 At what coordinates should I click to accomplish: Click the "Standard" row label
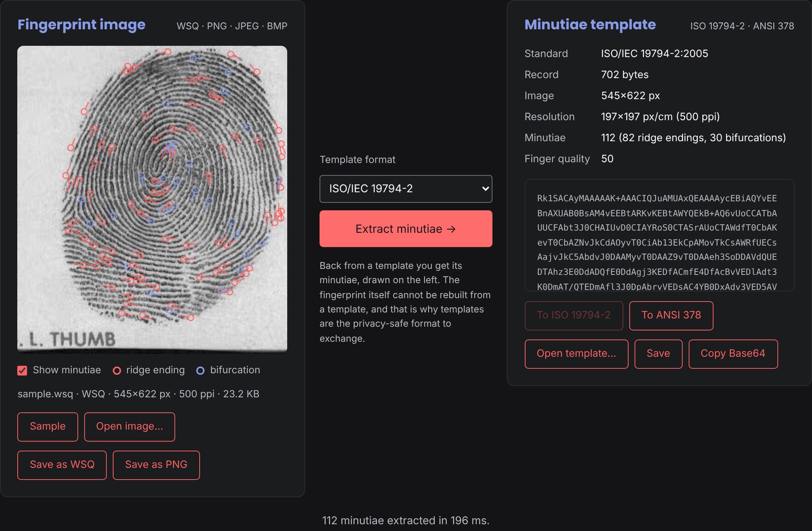click(x=546, y=54)
